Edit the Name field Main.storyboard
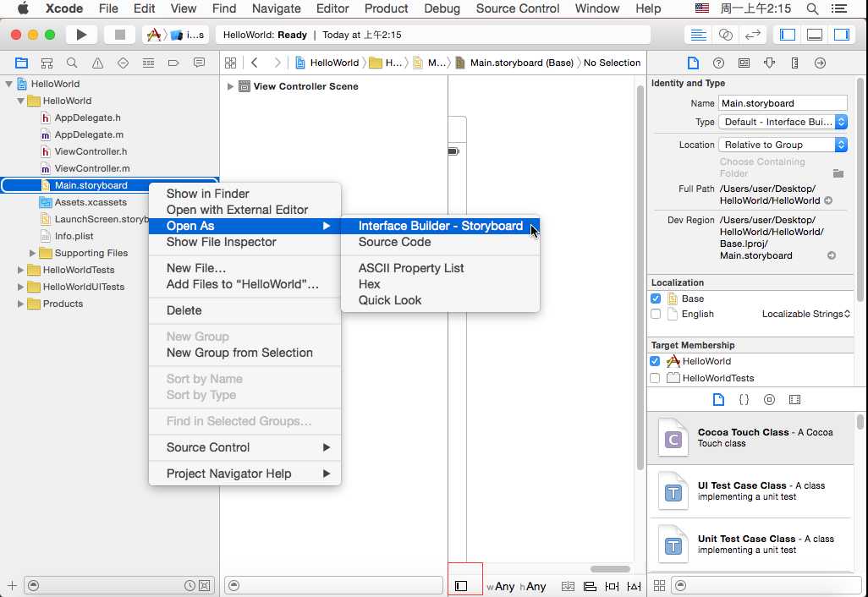The width and height of the screenshot is (868, 597). coord(783,103)
